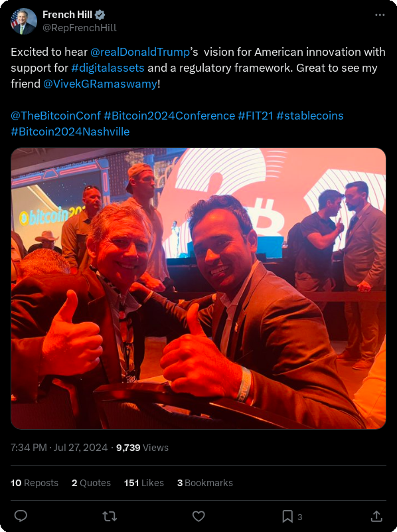Image resolution: width=397 pixels, height=532 pixels.
Task: Open the attached conference photo
Action: click(198, 289)
